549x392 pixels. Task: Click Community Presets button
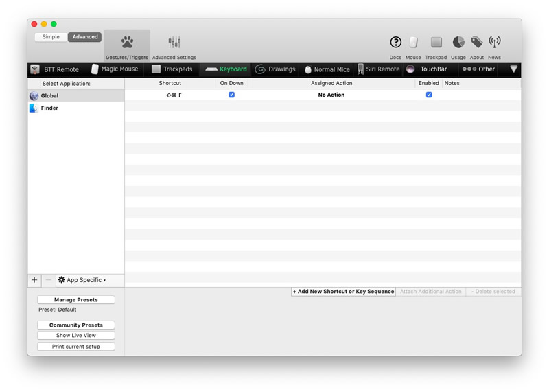(76, 325)
